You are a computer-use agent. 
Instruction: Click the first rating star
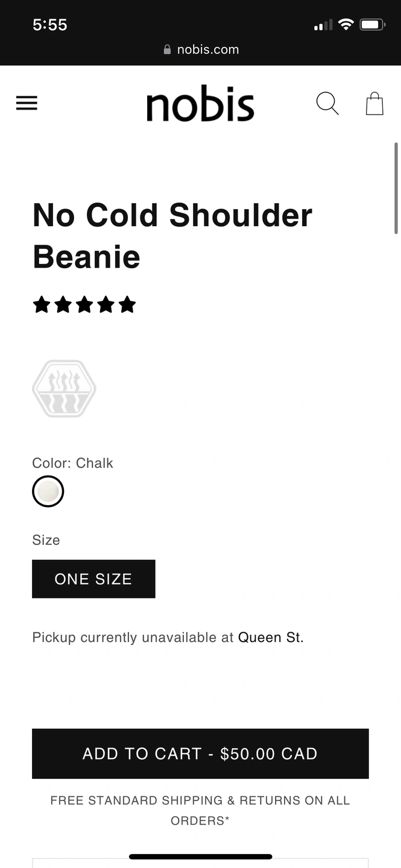click(42, 304)
